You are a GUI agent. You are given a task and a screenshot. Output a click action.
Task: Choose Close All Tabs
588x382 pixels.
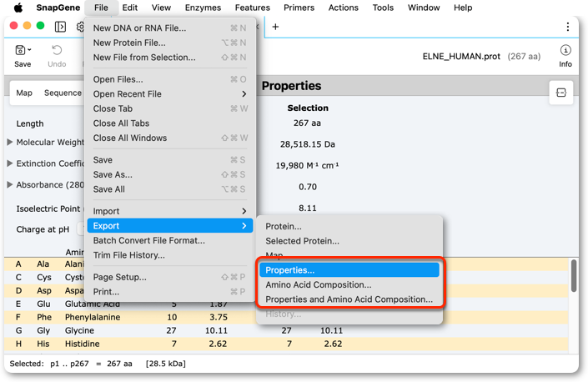tap(170, 123)
